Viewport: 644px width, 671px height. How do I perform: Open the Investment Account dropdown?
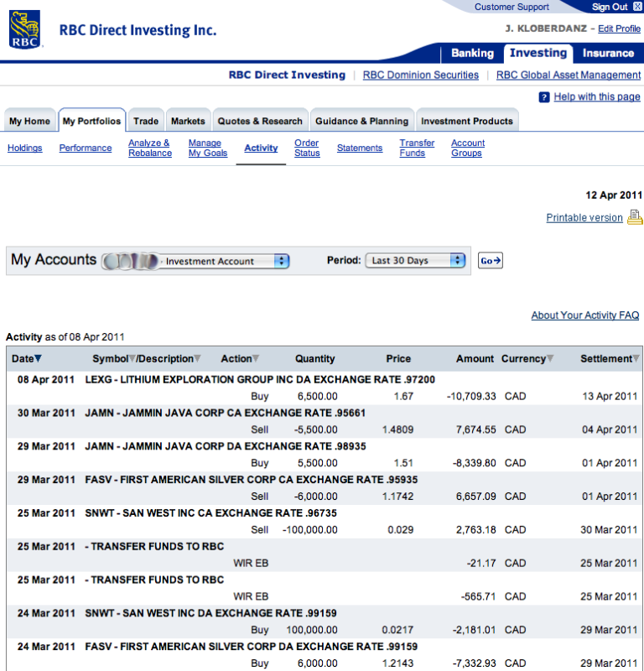[x=196, y=261]
